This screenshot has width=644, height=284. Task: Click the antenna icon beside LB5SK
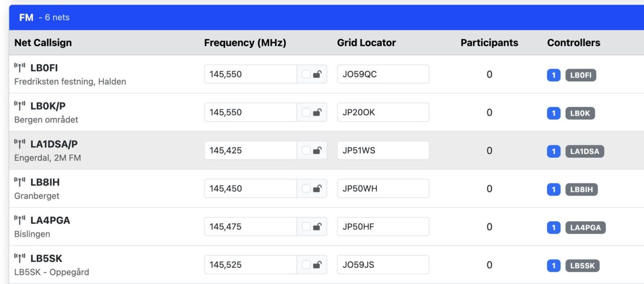[20, 259]
